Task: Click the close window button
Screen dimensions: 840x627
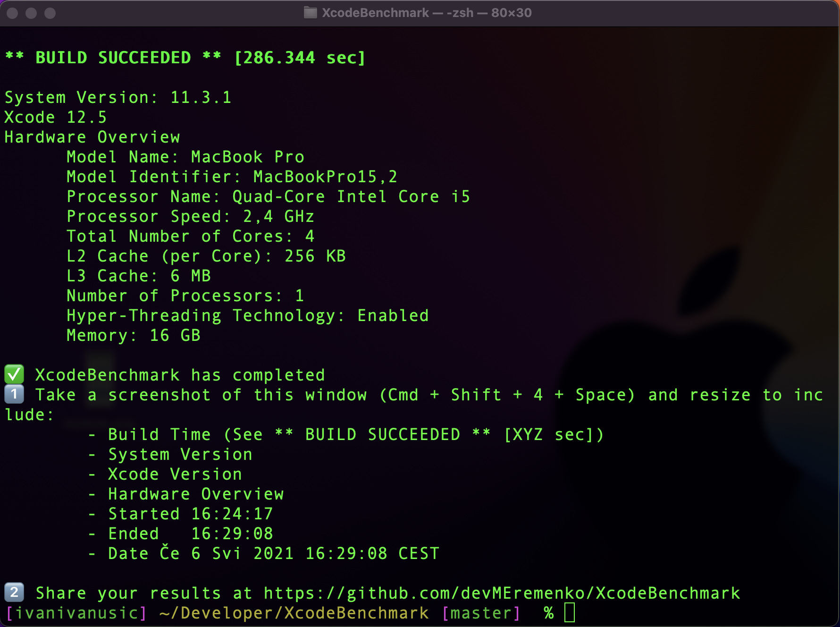Action: coord(12,13)
